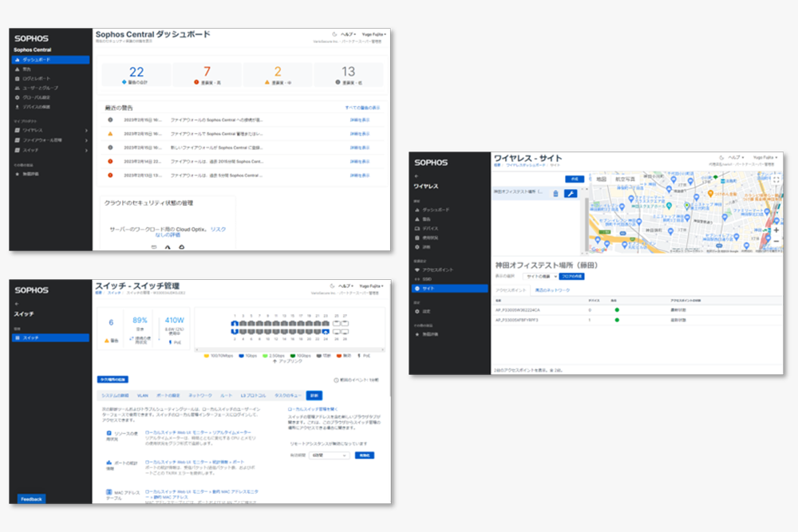798x532 pixels.
Task: Open the ローカルスイッチ MAC address monitor link
Action: pyautogui.click(x=202, y=495)
